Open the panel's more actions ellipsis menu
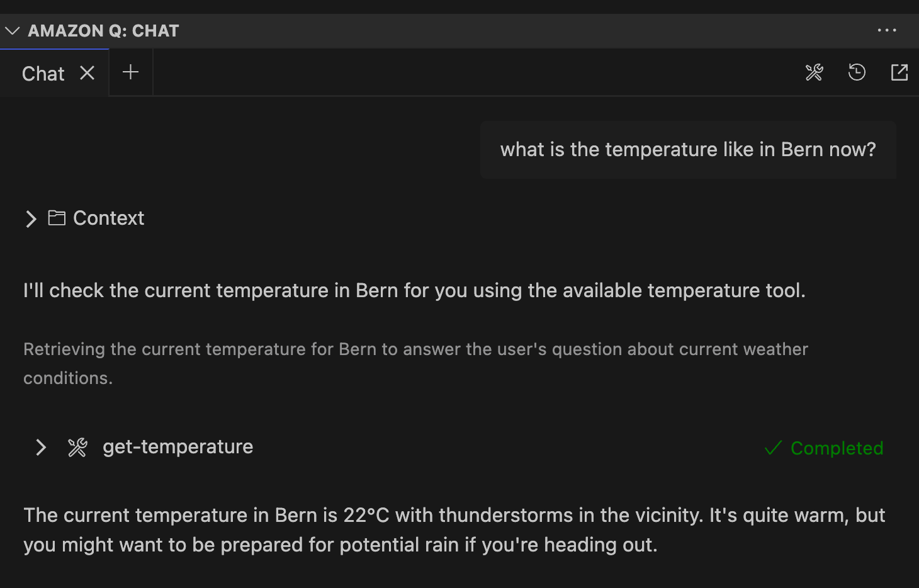919x588 pixels. pyautogui.click(x=887, y=30)
